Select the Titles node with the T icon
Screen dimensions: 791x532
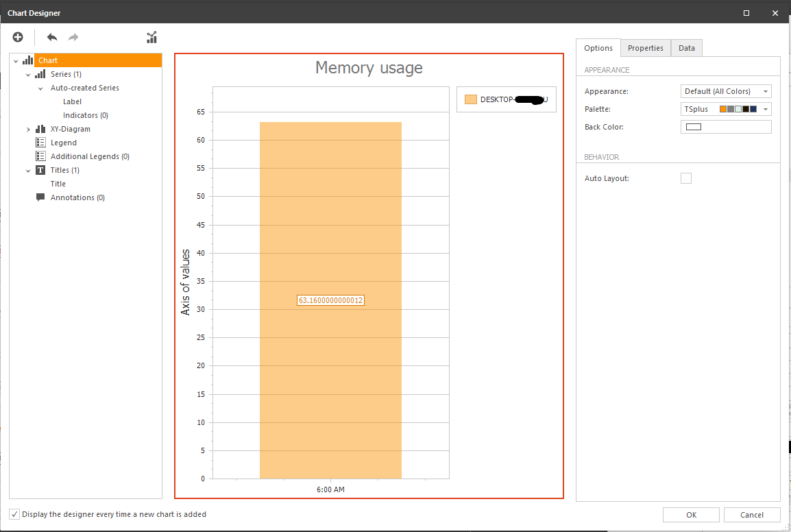coord(40,170)
